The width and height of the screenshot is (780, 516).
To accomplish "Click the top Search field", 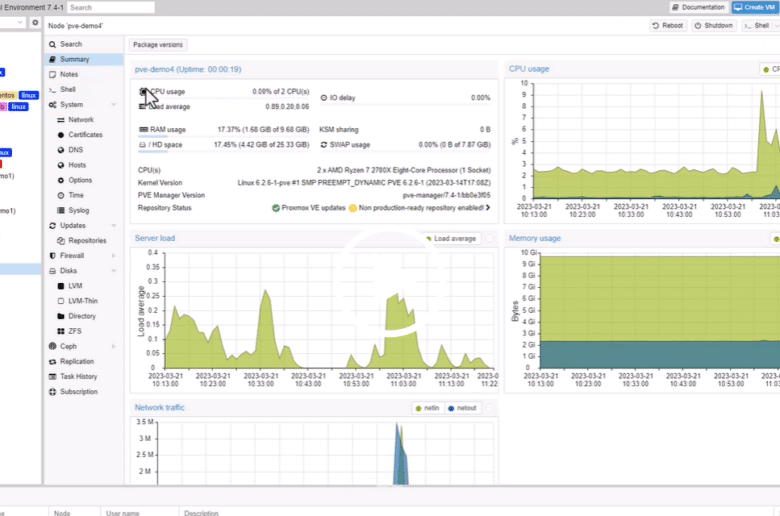I will pyautogui.click(x=111, y=7).
